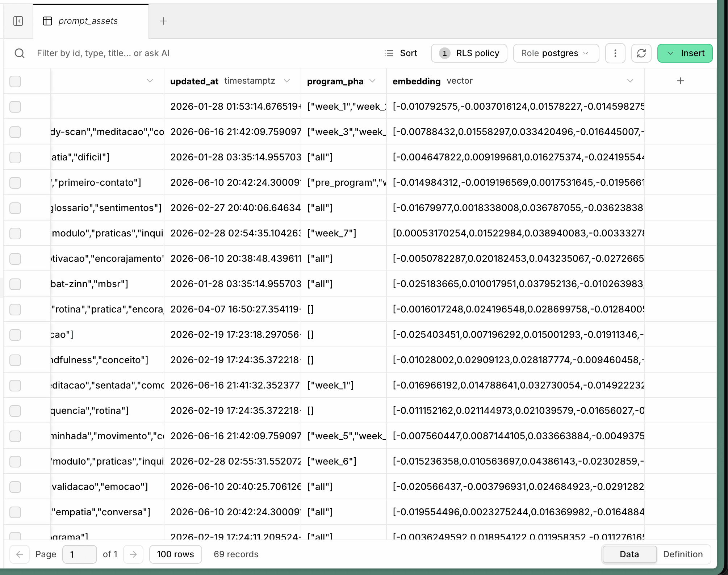Viewport: 728px width, 575px height.
Task: Select row containing "meditacao","co tags
Action: (x=15, y=132)
